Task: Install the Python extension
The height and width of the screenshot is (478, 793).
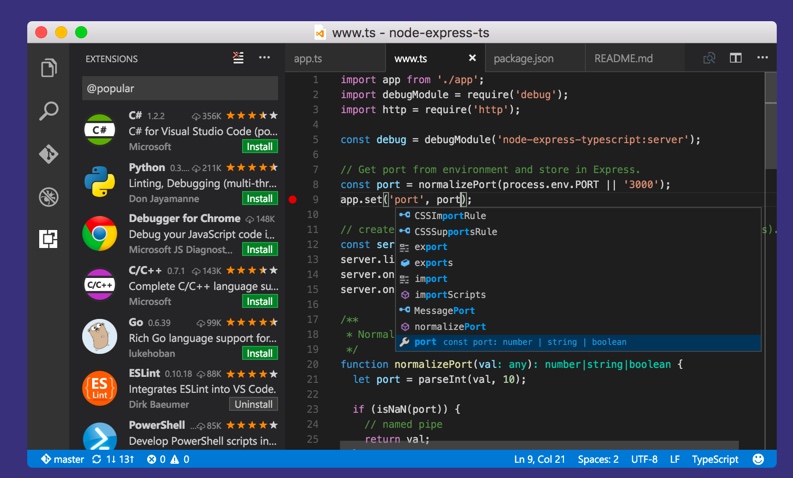Action: tap(260, 198)
